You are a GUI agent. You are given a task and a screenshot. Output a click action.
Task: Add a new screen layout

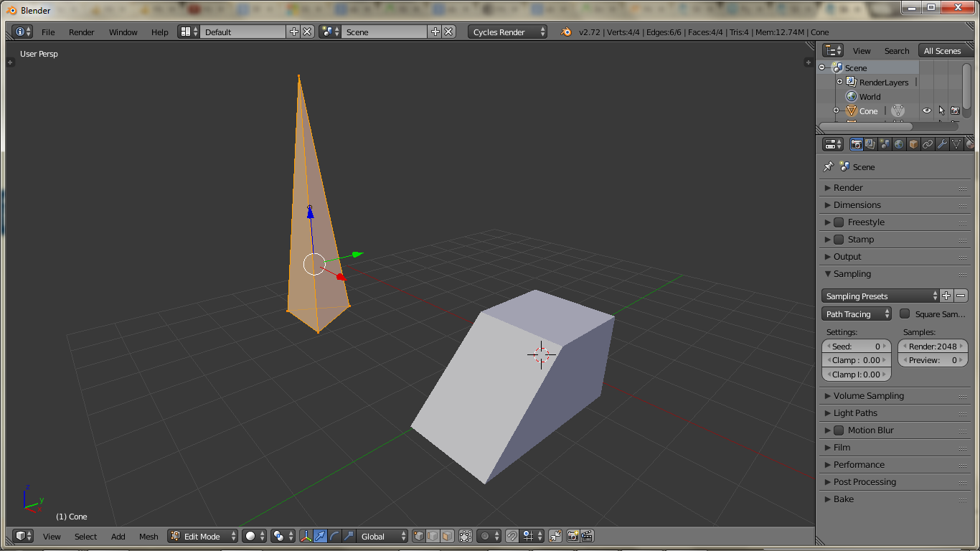293,32
